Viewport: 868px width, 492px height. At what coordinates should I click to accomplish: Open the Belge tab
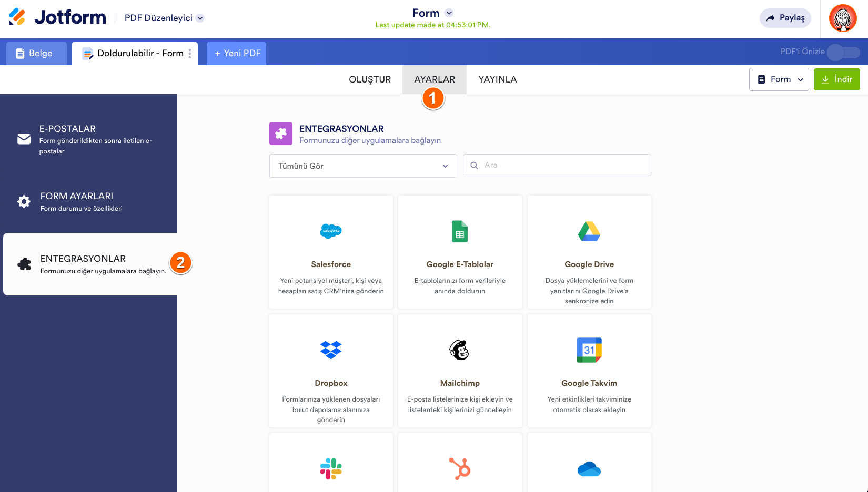(x=36, y=54)
